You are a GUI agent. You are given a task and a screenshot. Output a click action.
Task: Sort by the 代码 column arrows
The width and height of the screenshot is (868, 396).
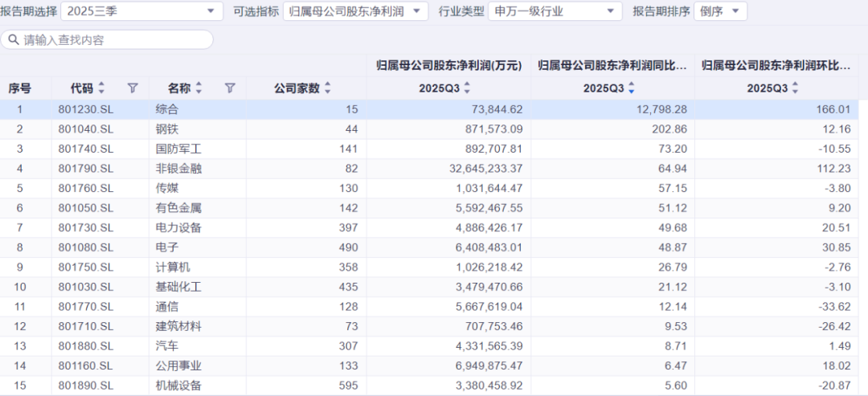coord(101,88)
